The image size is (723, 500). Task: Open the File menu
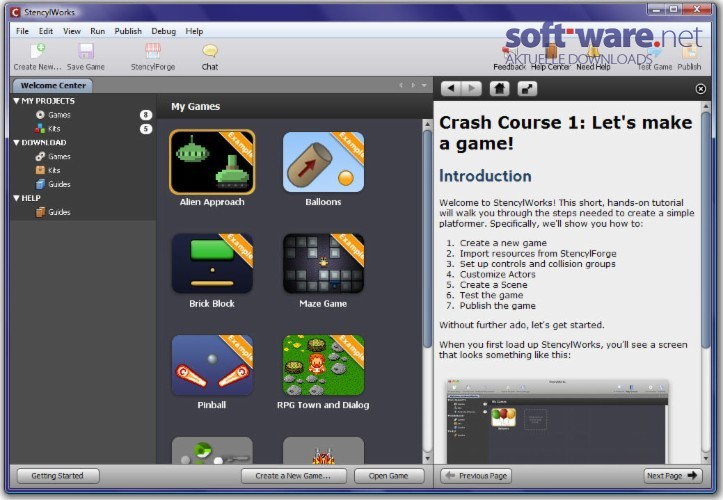pos(22,31)
